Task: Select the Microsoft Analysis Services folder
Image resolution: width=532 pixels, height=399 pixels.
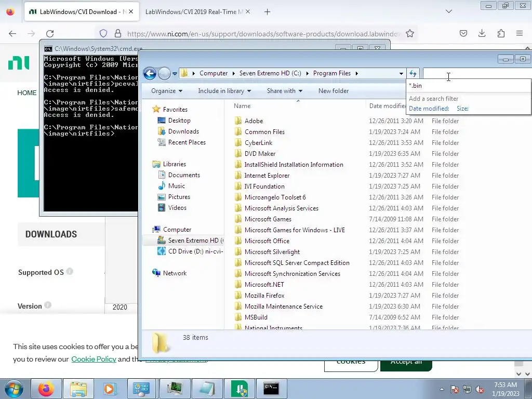Action: (x=281, y=208)
